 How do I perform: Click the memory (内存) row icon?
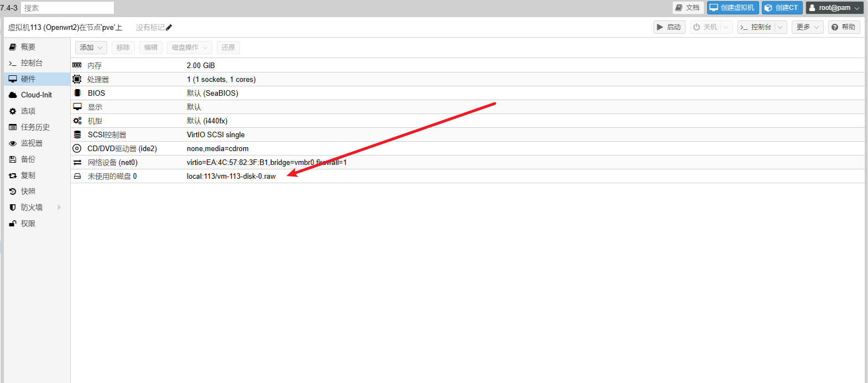click(x=77, y=65)
